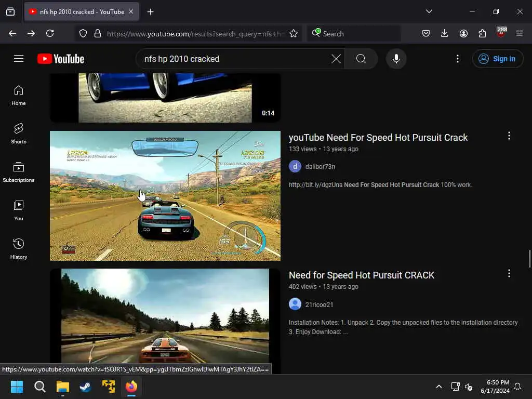Open File Explorer from taskbar

click(x=63, y=387)
